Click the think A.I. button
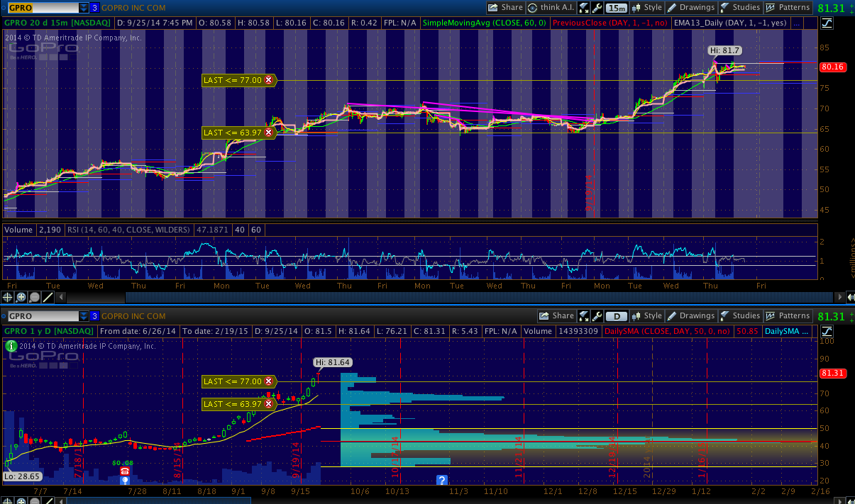The image size is (855, 504). click(551, 8)
